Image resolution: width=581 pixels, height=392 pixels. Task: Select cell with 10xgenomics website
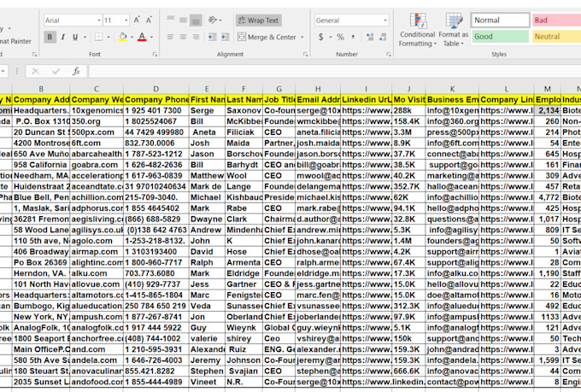[97, 110]
